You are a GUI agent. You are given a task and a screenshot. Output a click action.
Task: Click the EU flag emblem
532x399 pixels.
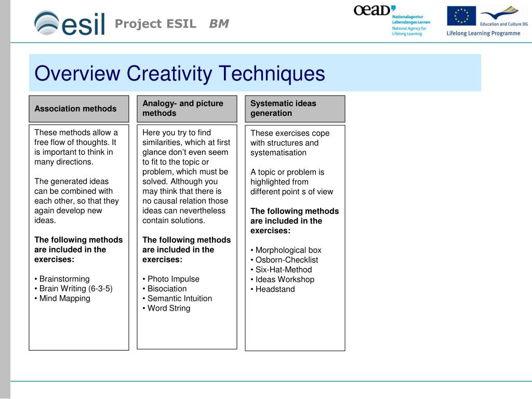click(461, 16)
